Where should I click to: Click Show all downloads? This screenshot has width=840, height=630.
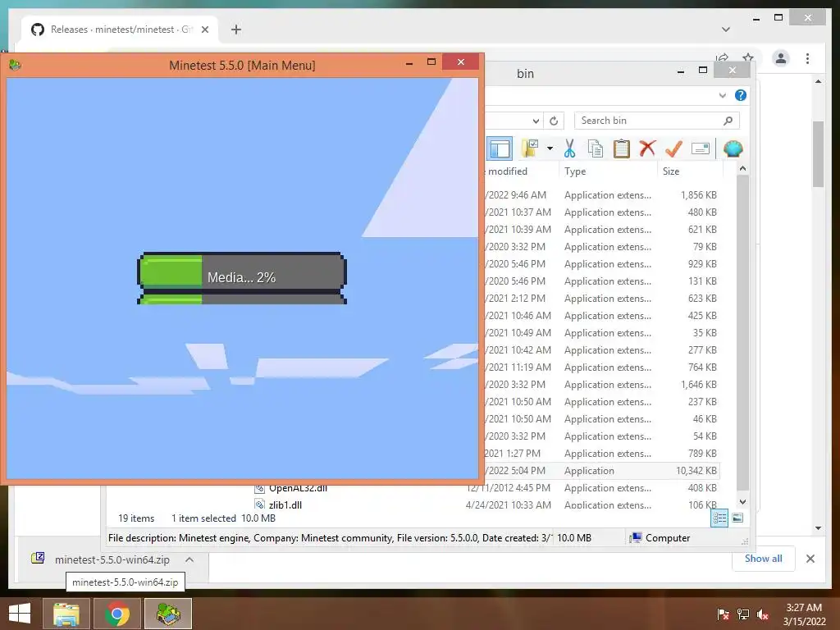coord(764,558)
